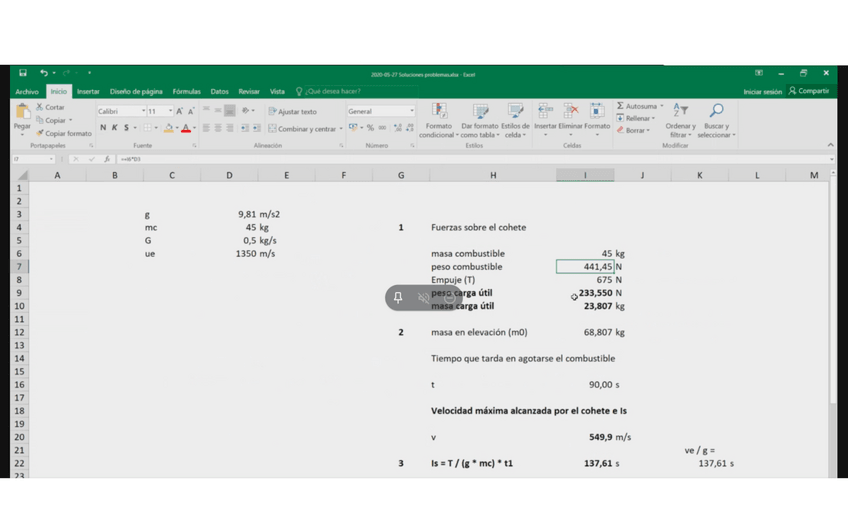Screen dimensions: 848x530
Task: Toggle italic (K) formatting
Action: [115, 128]
